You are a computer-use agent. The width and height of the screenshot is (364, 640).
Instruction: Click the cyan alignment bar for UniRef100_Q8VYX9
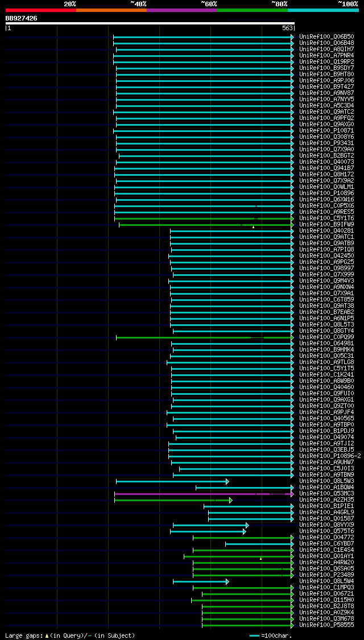(210, 526)
